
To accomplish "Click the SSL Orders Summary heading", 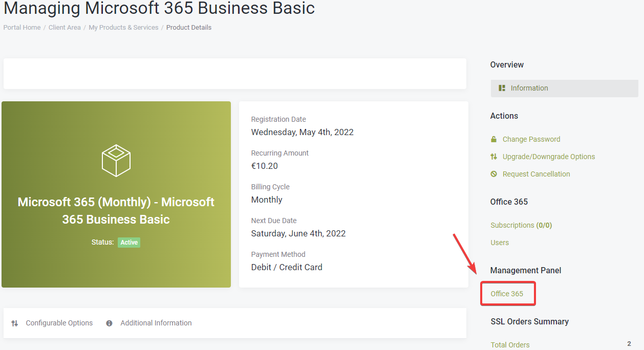I will (x=530, y=321).
